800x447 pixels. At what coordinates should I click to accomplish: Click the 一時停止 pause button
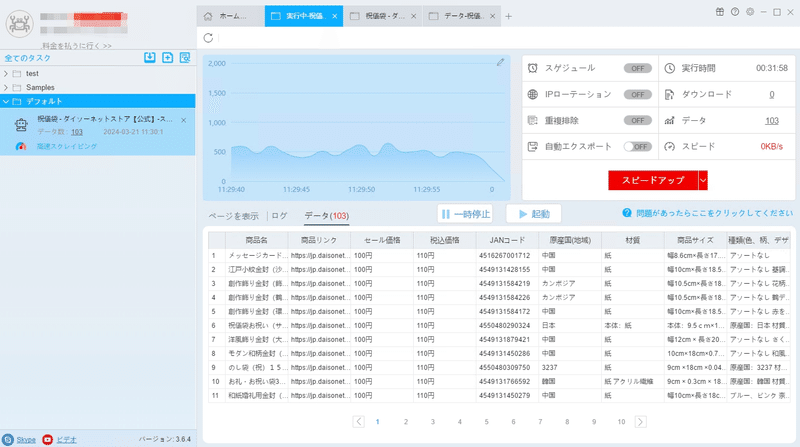click(x=466, y=214)
